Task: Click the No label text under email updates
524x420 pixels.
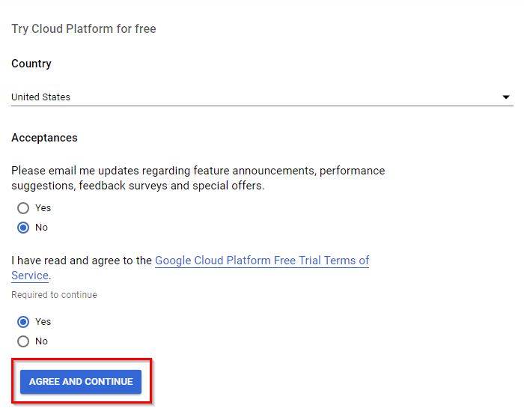Action: click(x=41, y=228)
